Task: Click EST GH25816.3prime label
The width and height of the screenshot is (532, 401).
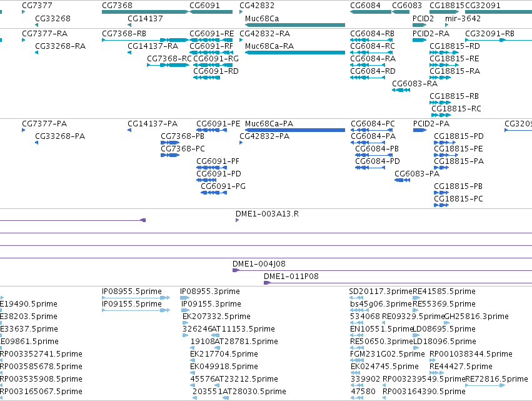Action: click(x=476, y=317)
